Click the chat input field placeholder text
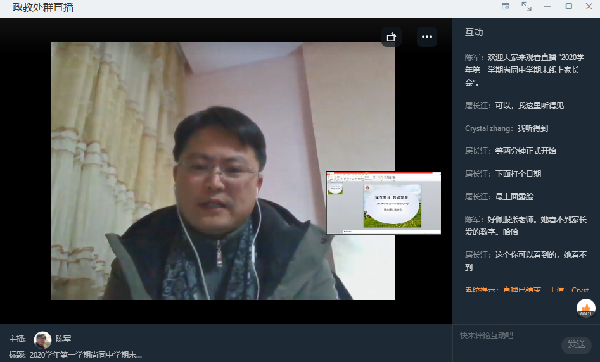Image resolution: width=600 pixels, height=362 pixels. point(486,336)
